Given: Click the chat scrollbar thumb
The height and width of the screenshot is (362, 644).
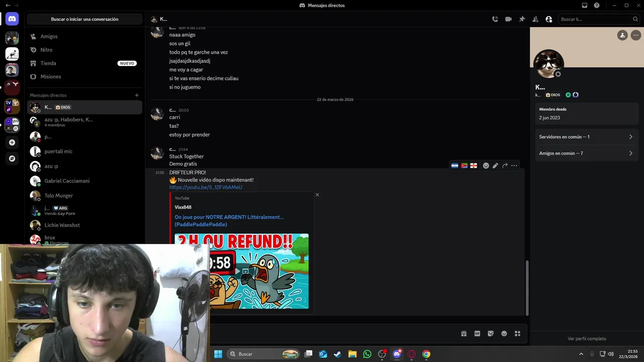Looking at the screenshot, I should (x=527, y=287).
